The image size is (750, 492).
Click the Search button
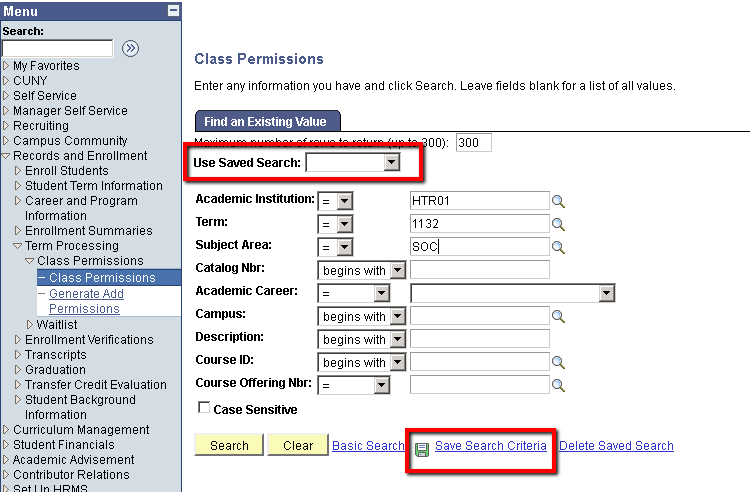229,445
